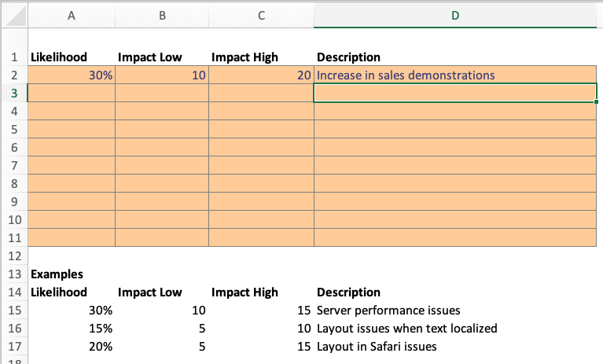Select row 8 header
This screenshot has width=603, height=364.
14,183
